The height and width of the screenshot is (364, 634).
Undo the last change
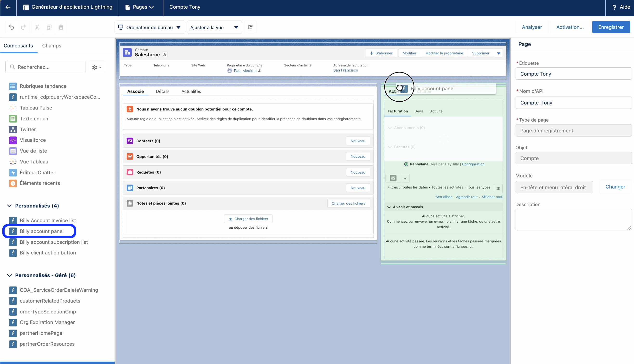click(11, 27)
